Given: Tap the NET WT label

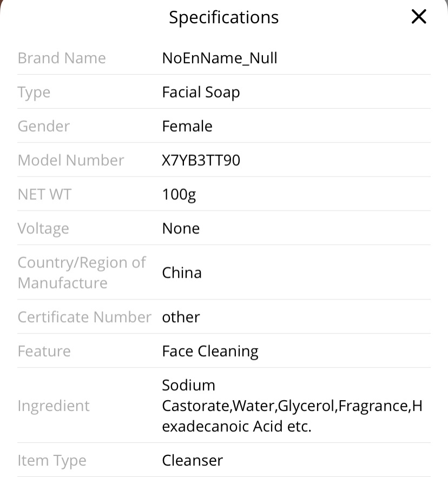Looking at the screenshot, I should (x=44, y=194).
